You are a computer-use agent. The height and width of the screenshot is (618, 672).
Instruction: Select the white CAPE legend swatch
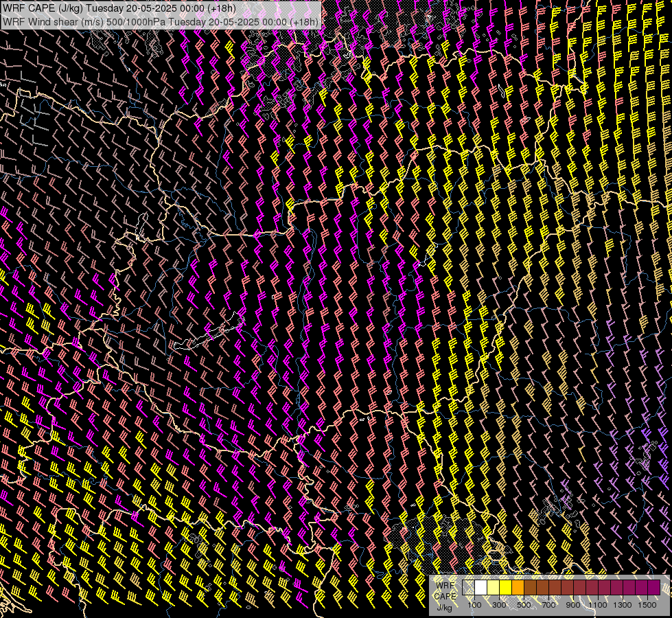coord(481,588)
